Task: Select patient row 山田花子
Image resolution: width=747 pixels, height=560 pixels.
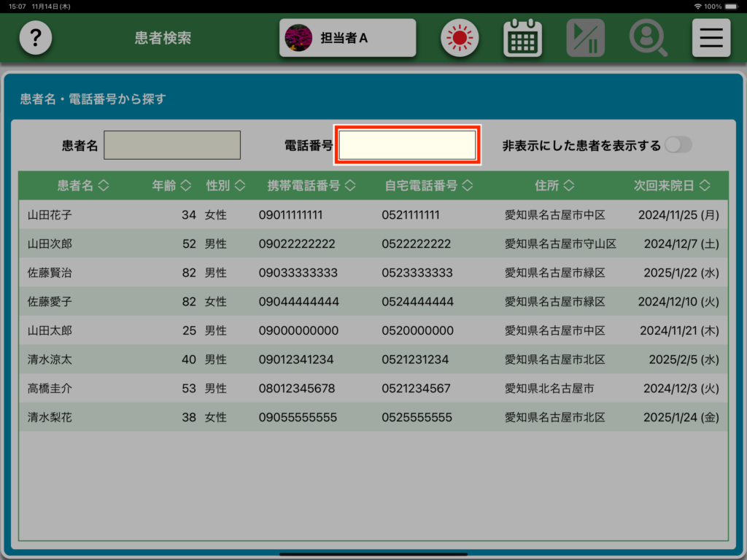Action: pos(372,215)
